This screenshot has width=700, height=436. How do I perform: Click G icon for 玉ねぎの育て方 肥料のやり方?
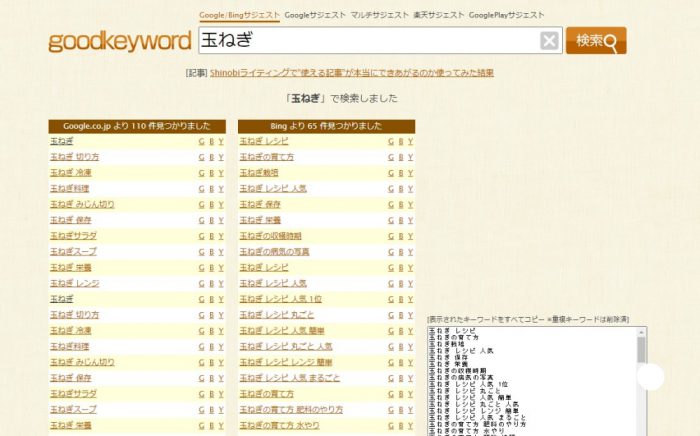point(391,410)
